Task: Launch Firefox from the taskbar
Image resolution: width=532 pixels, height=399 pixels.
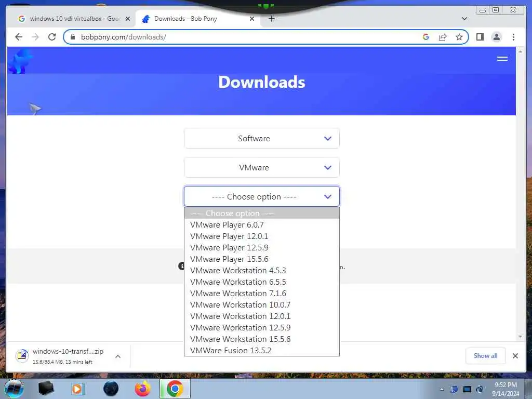Action: (143, 389)
